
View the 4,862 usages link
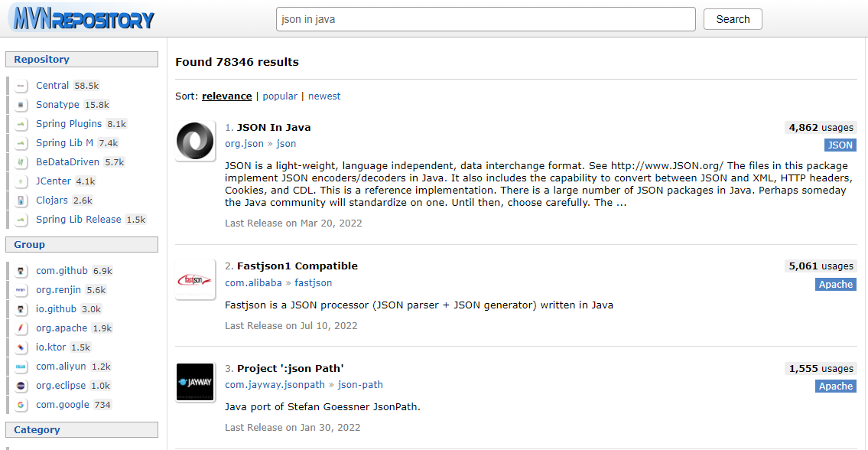(x=821, y=128)
